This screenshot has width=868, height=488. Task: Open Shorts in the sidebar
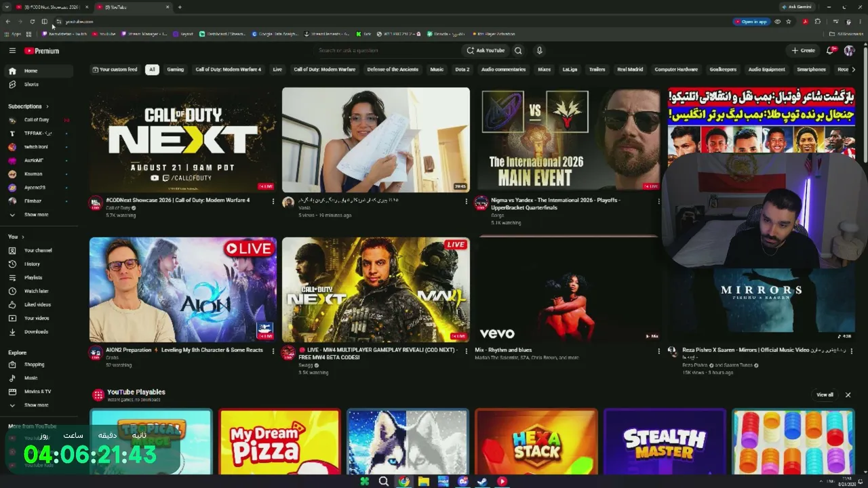point(38,84)
